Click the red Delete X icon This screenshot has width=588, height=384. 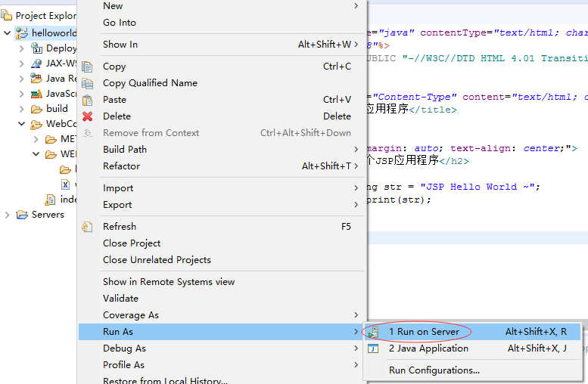pos(87,116)
